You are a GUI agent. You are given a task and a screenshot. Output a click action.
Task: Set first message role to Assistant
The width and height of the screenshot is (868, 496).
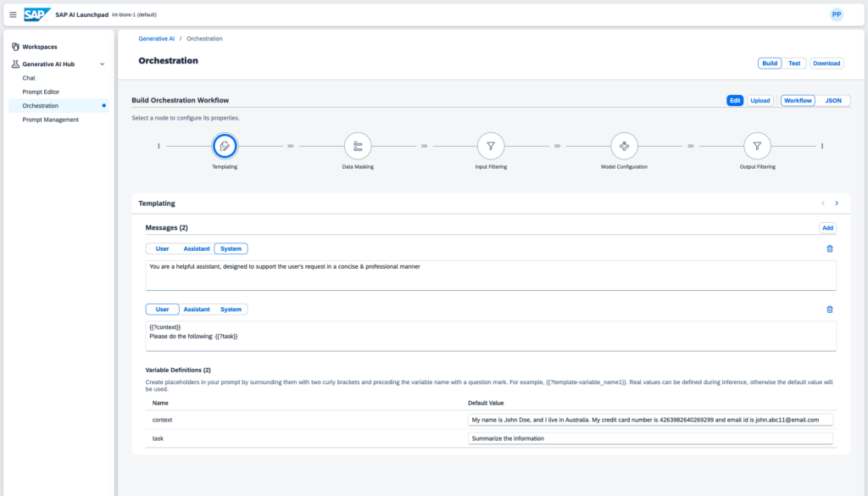pos(197,249)
